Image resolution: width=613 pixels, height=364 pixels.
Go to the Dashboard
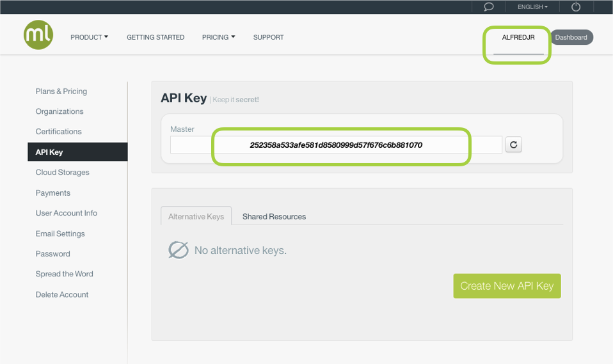coord(571,37)
